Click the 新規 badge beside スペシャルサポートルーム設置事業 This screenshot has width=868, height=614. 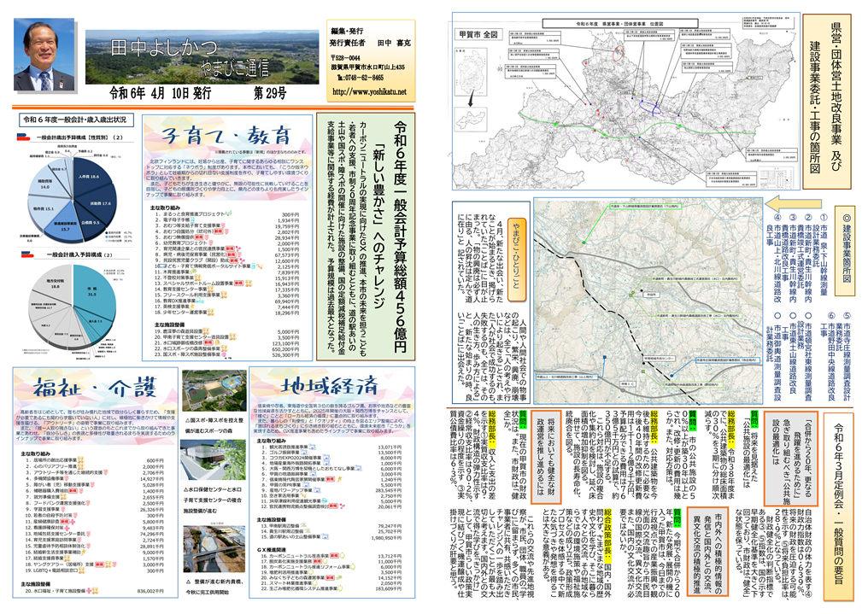(238, 284)
